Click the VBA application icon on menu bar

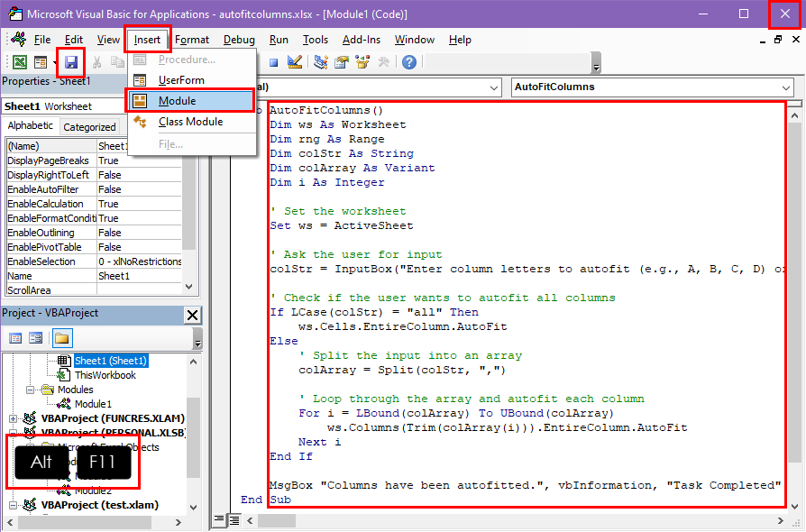tap(19, 39)
